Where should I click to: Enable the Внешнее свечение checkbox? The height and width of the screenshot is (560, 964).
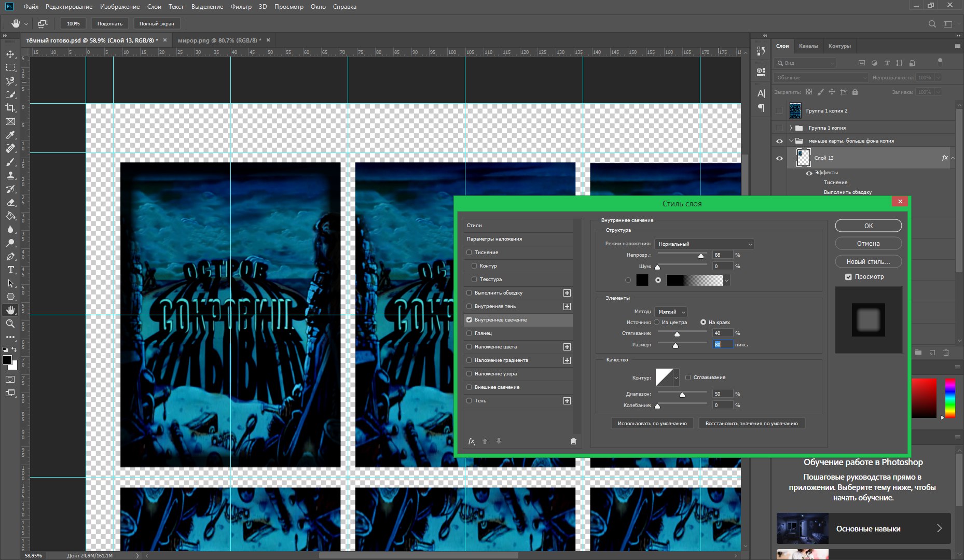469,387
